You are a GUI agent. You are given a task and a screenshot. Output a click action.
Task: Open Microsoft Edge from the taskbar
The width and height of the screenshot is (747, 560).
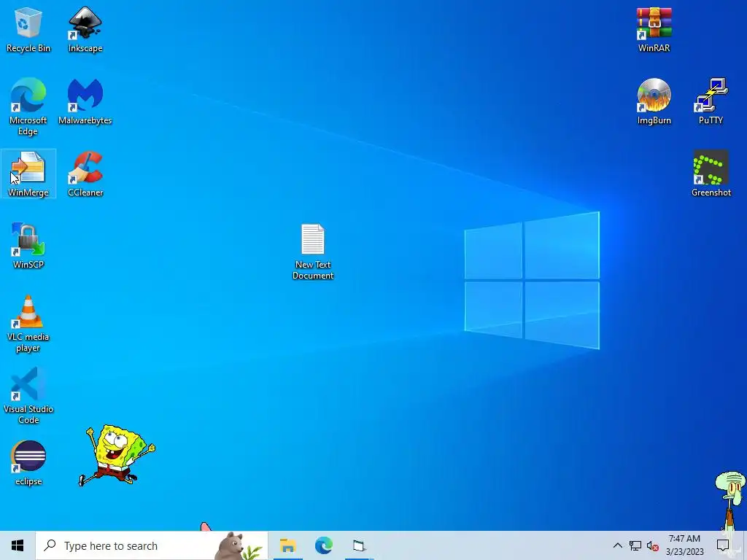323,545
